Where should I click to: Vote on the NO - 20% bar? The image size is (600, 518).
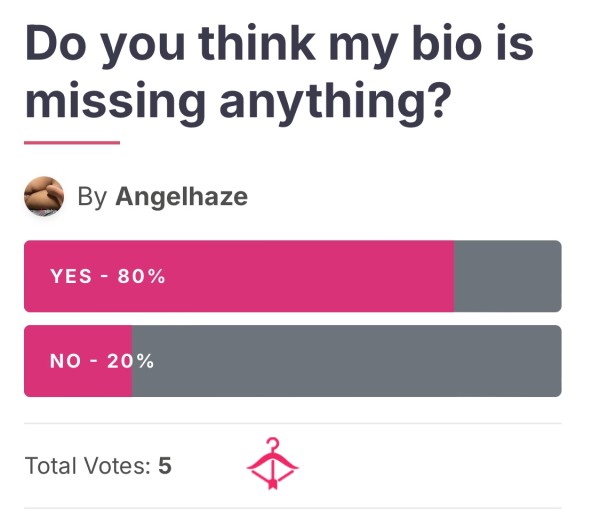pyautogui.click(x=293, y=361)
